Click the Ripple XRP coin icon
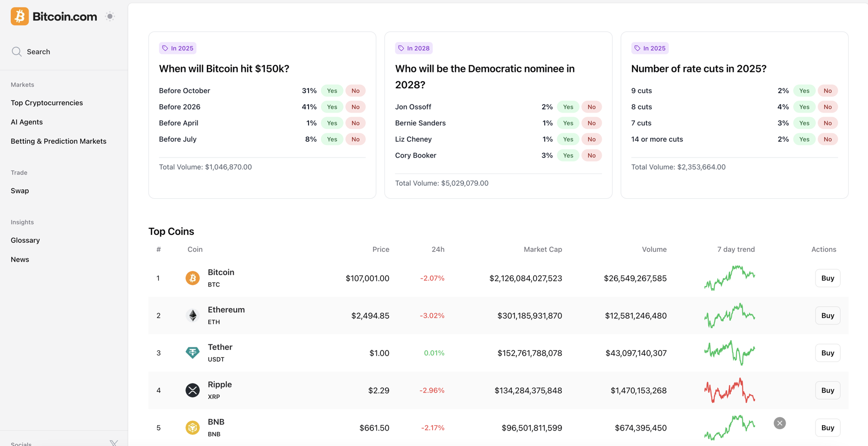 point(192,390)
